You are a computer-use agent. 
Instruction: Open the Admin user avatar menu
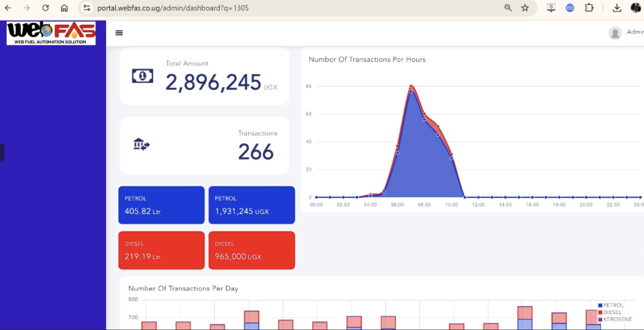pos(615,33)
